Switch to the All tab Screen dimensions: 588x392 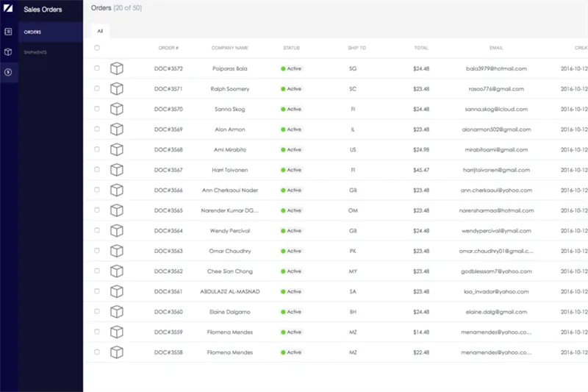click(100, 31)
